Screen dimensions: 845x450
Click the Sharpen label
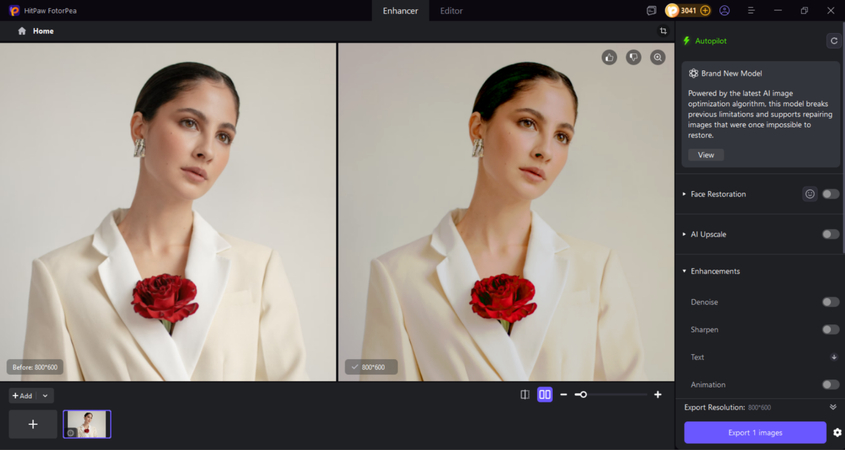pyautogui.click(x=704, y=329)
